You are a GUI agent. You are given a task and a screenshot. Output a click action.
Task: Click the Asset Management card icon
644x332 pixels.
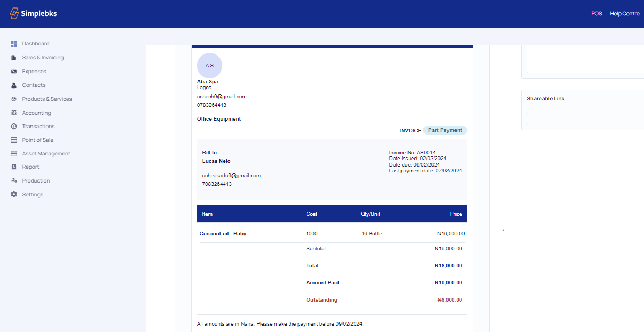coord(14,154)
